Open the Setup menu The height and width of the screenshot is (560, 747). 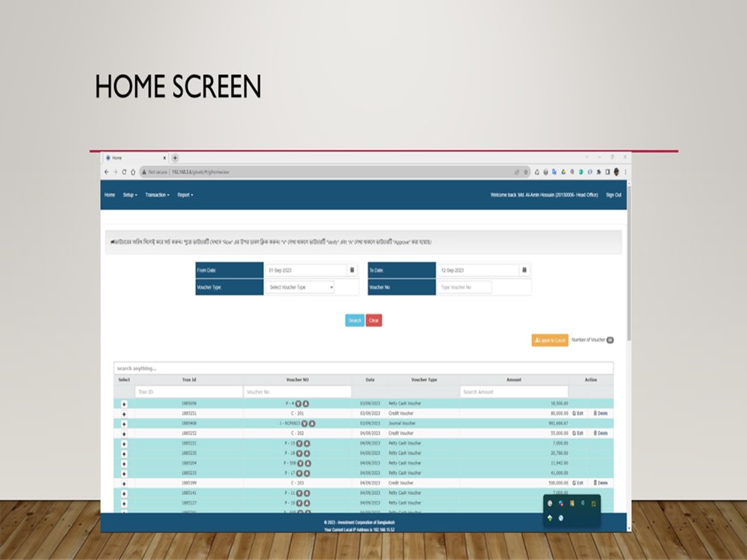(128, 194)
